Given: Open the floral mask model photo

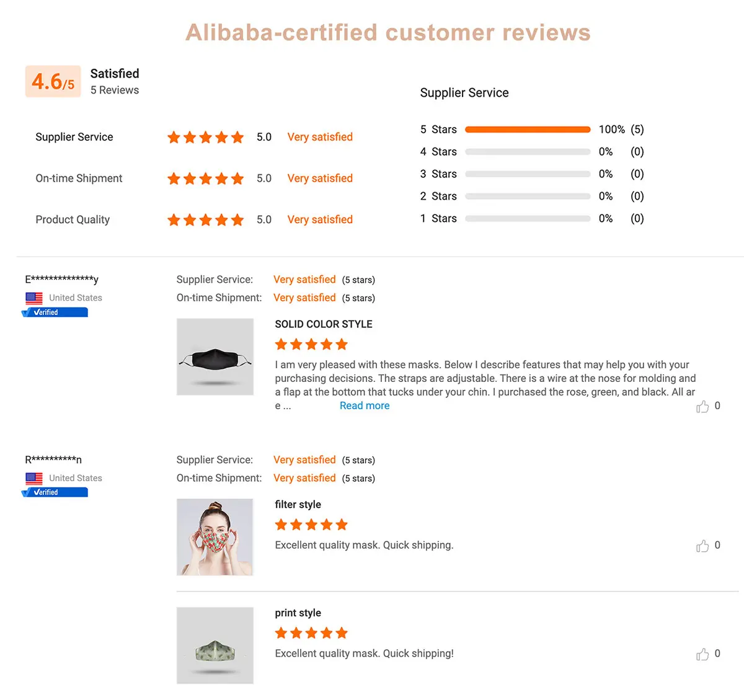Looking at the screenshot, I should pos(215,537).
